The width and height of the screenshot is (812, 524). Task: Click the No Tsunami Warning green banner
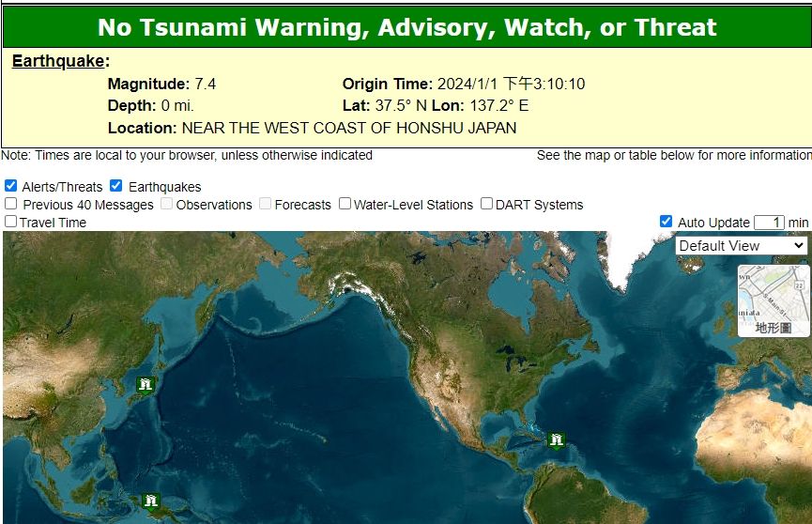[x=406, y=27]
